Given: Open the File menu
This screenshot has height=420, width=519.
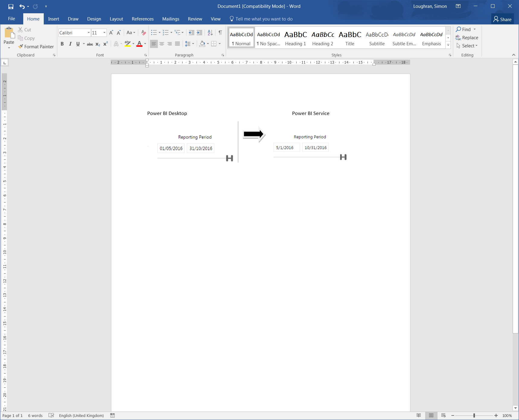Looking at the screenshot, I should point(11,19).
